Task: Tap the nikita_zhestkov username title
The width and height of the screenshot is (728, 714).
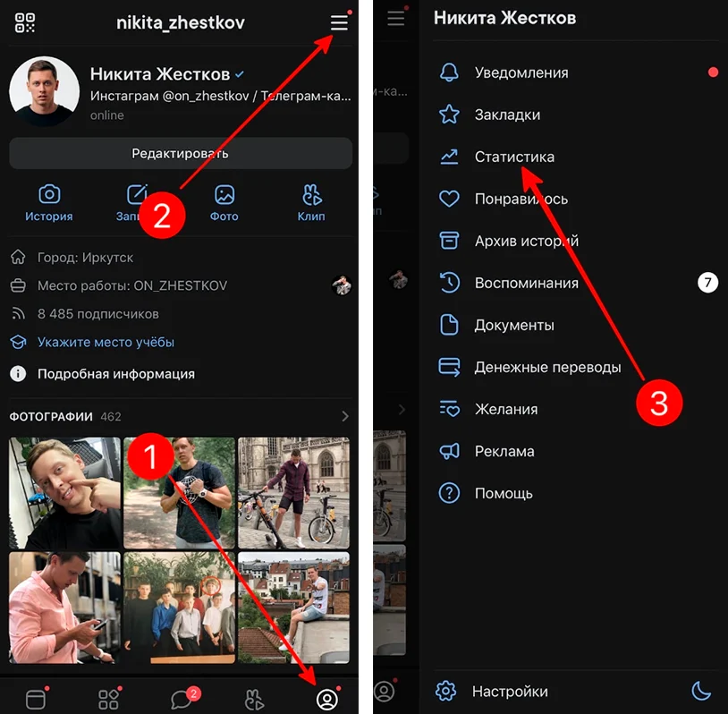Action: (180, 22)
